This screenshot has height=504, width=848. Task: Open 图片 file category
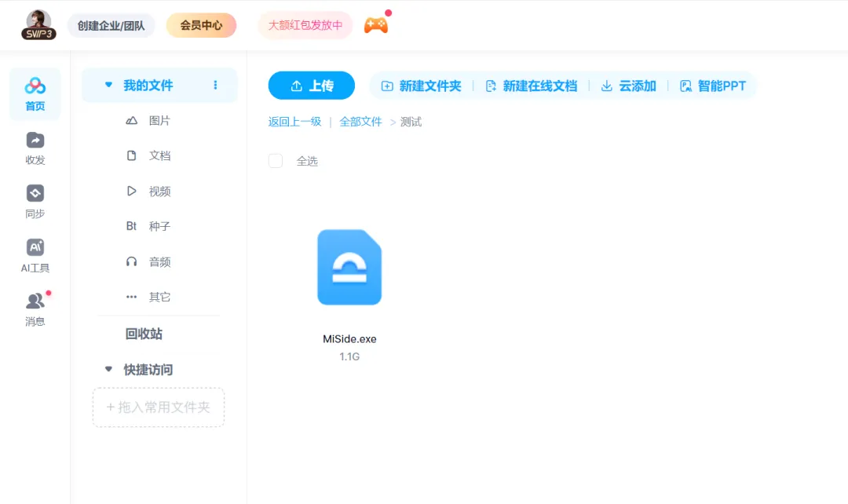pyautogui.click(x=159, y=121)
